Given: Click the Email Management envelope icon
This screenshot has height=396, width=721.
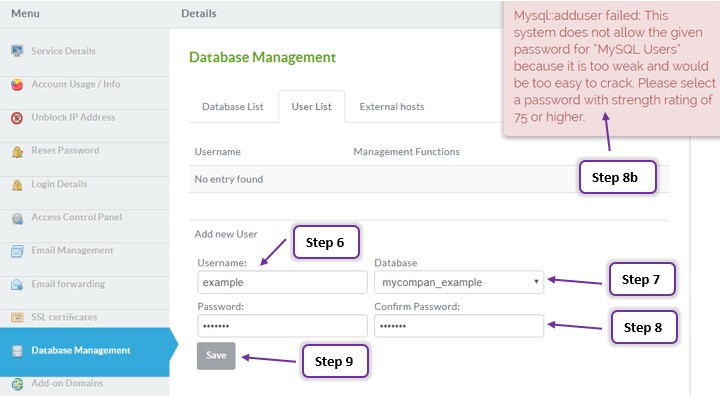Looking at the screenshot, I should [17, 251].
